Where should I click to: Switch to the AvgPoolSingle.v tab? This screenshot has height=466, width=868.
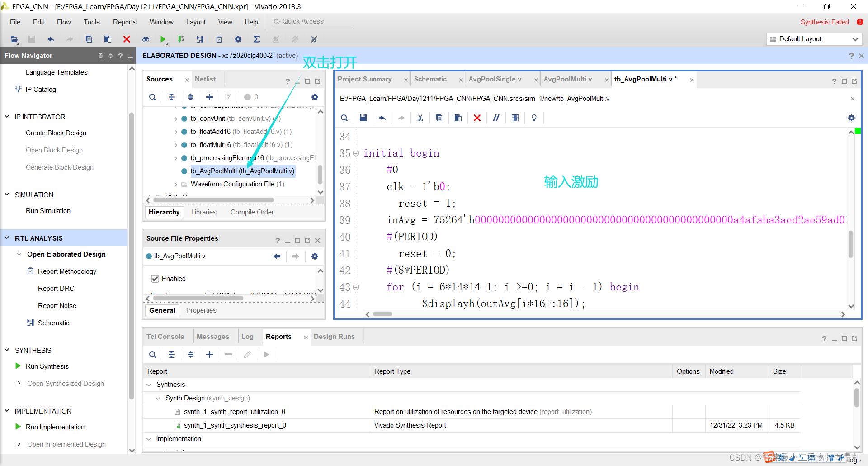pyautogui.click(x=495, y=79)
